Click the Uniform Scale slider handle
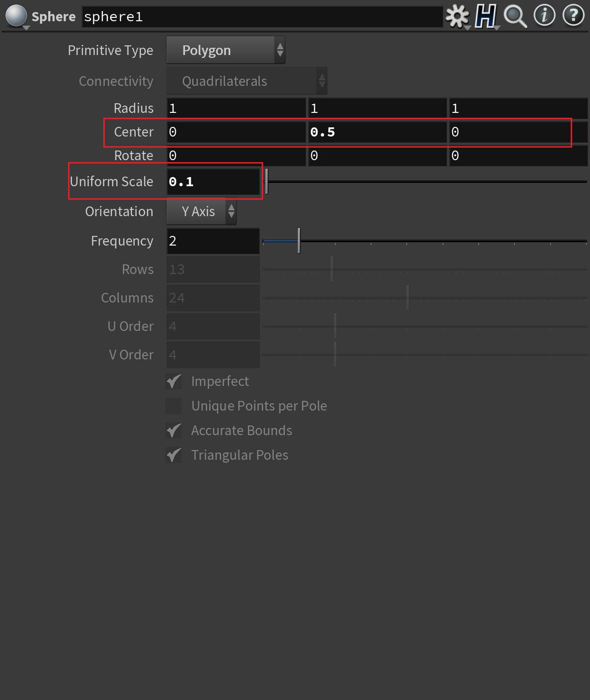This screenshot has height=700, width=590. pos(267,181)
